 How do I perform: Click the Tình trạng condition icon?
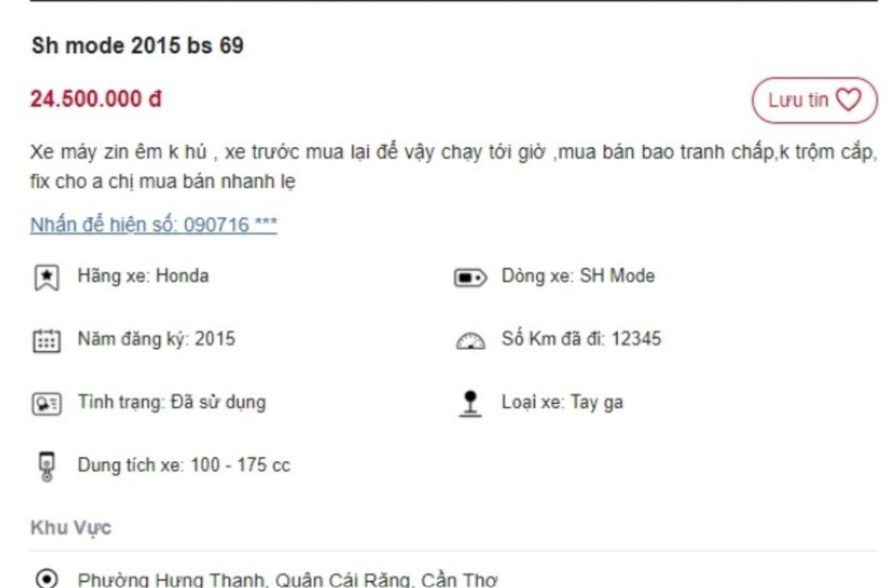[46, 403]
